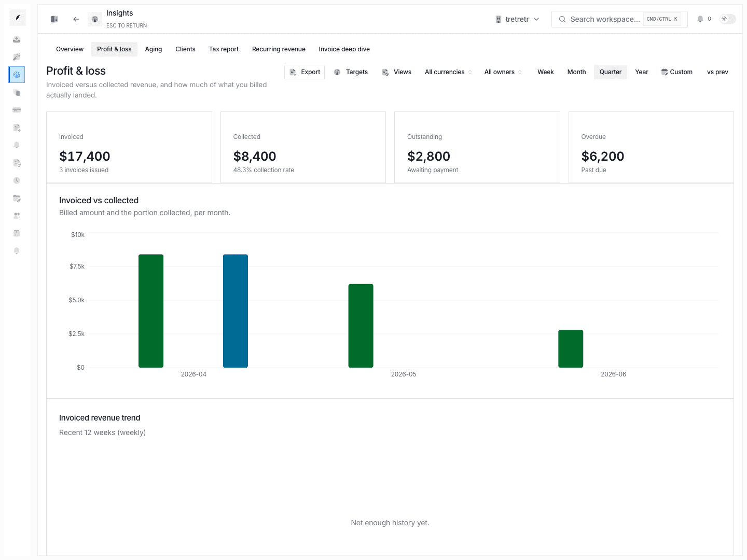Go back with the left arrow icon
The width and height of the screenshot is (747, 560).
click(76, 19)
